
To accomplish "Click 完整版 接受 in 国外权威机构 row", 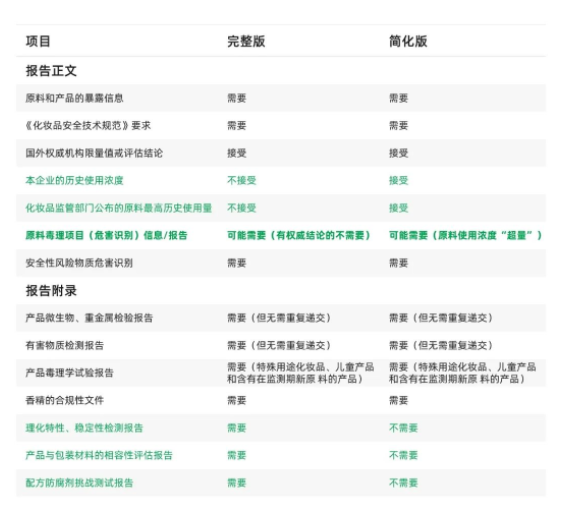I will 237,153.
